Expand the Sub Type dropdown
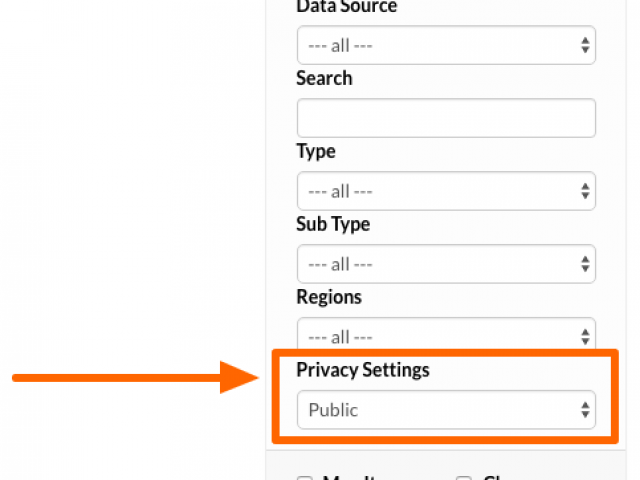640x480 pixels. point(446,264)
